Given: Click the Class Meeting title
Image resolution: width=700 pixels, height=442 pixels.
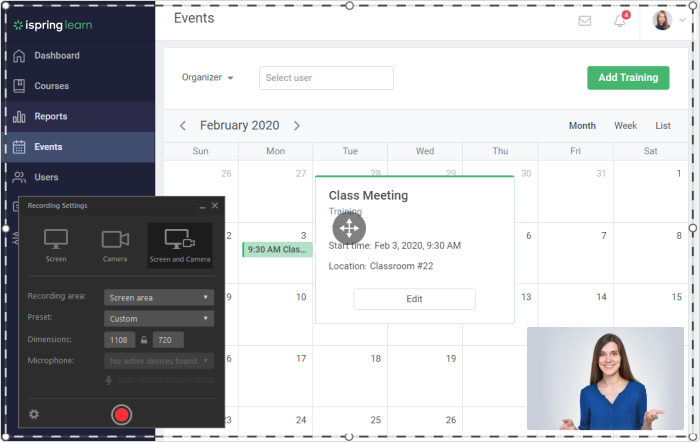Looking at the screenshot, I should click(x=368, y=196).
